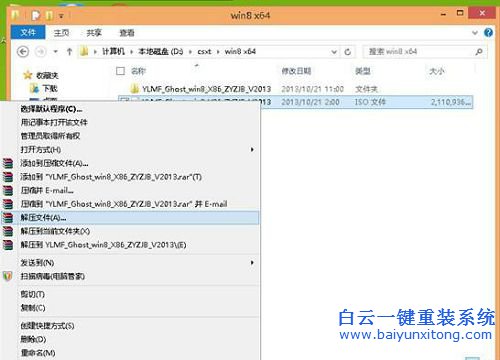Click the submenu arrow of 发送到(N)

(252, 263)
